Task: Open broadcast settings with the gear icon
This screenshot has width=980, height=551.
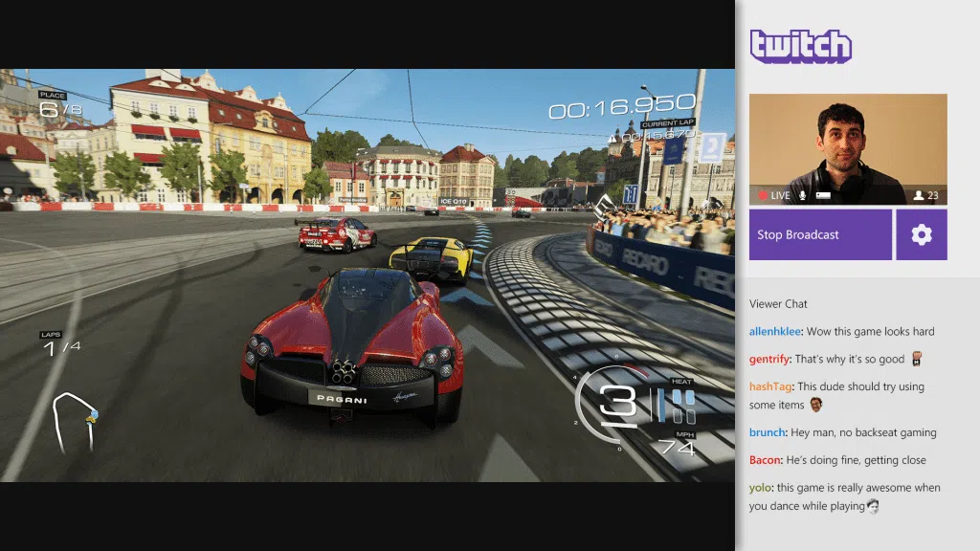Action: 921,234
